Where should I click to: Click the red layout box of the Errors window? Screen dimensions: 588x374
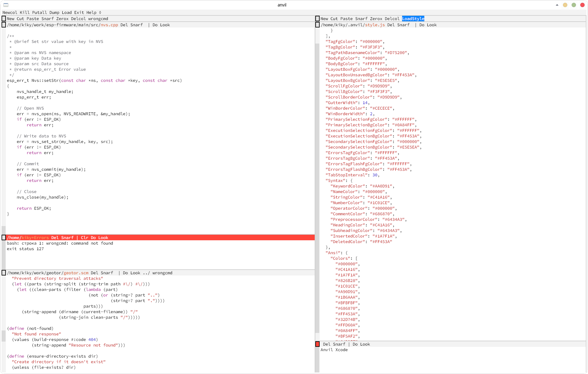point(4,237)
